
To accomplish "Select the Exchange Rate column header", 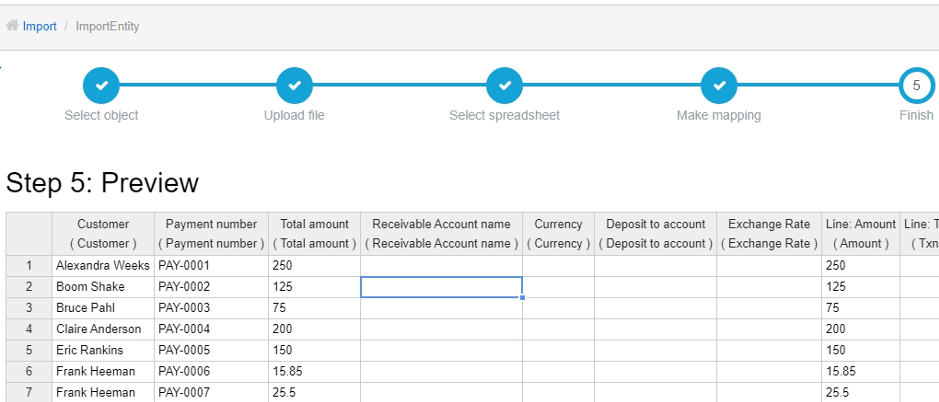I will point(769,234).
